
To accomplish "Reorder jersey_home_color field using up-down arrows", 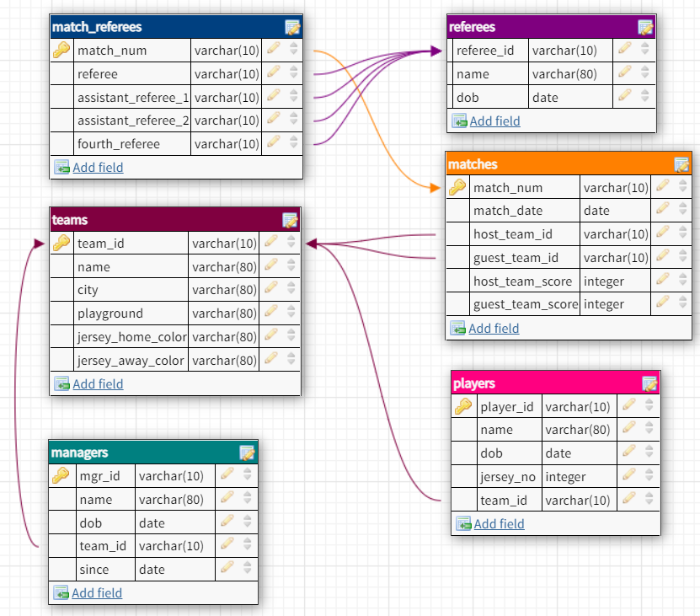I will (291, 335).
